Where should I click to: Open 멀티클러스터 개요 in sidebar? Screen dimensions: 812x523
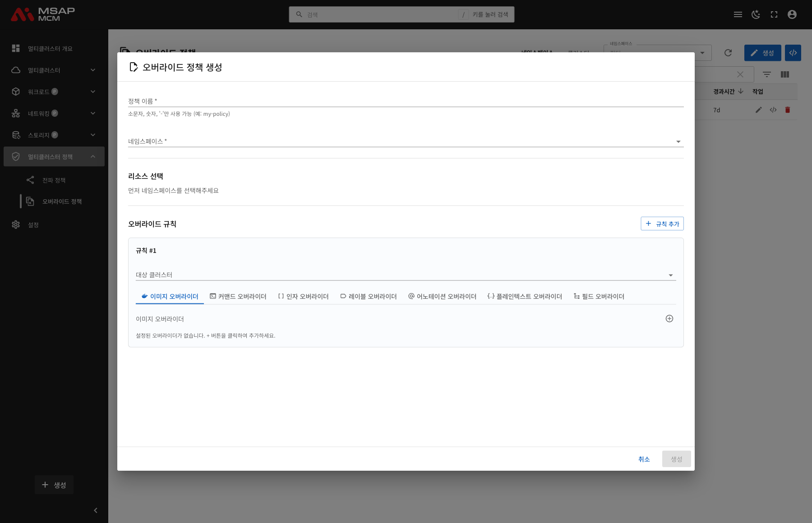click(54, 48)
